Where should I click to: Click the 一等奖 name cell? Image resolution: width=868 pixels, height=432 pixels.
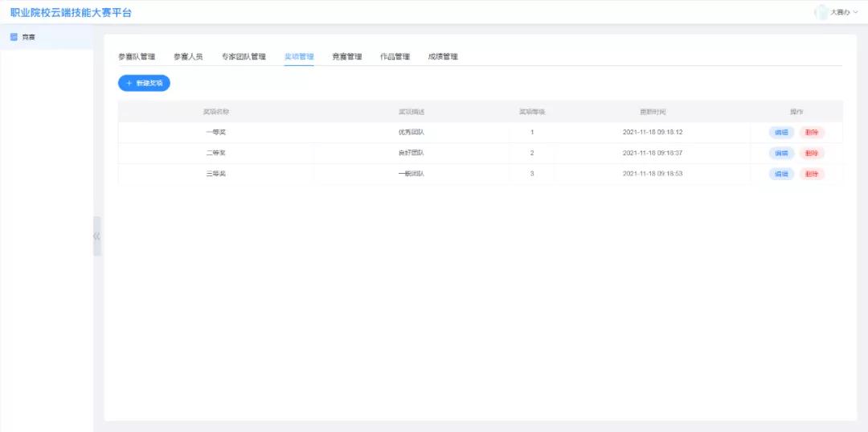pos(215,132)
